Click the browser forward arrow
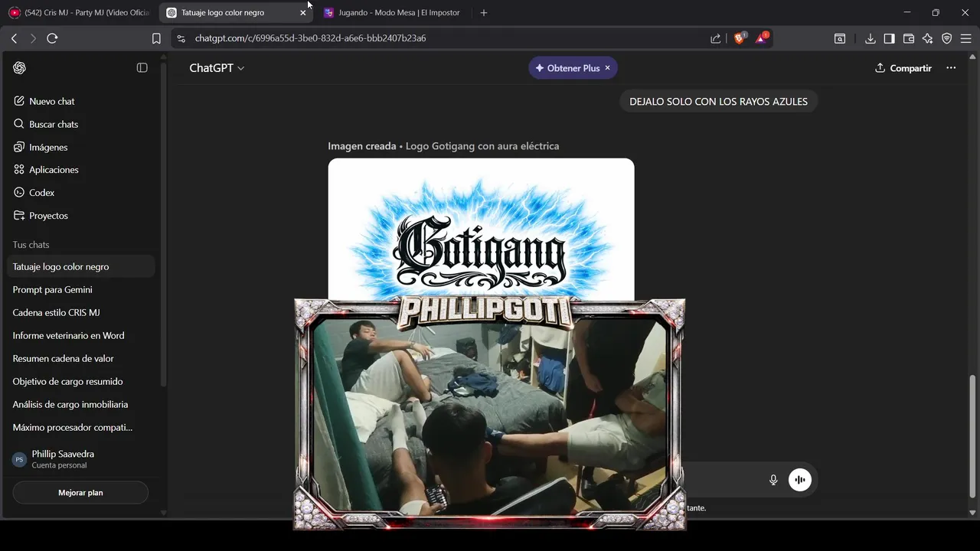 click(33, 38)
